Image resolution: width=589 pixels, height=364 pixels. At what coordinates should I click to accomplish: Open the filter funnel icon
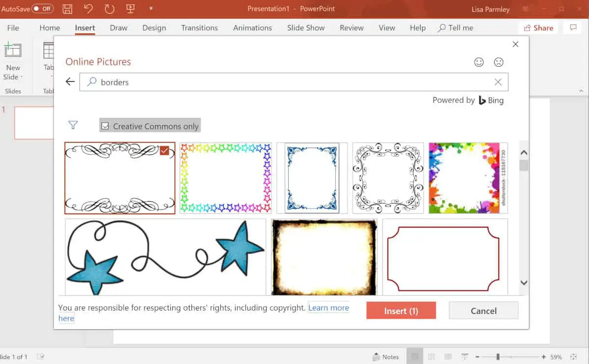73,126
